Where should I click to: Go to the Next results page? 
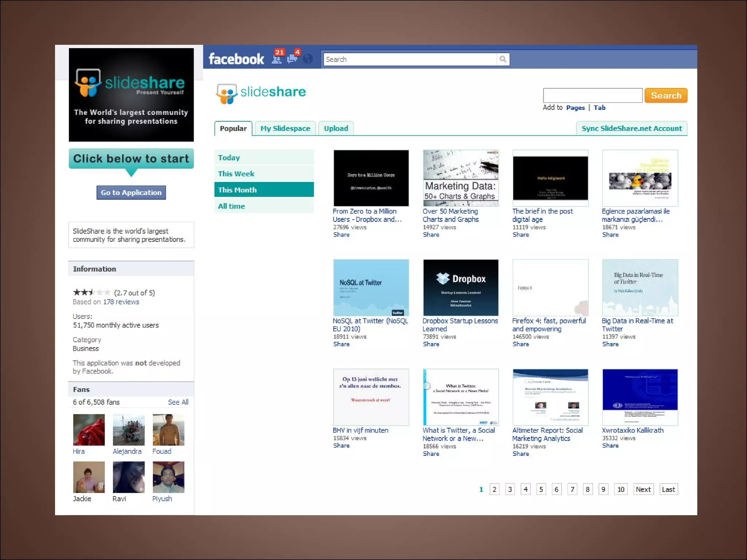pos(643,489)
